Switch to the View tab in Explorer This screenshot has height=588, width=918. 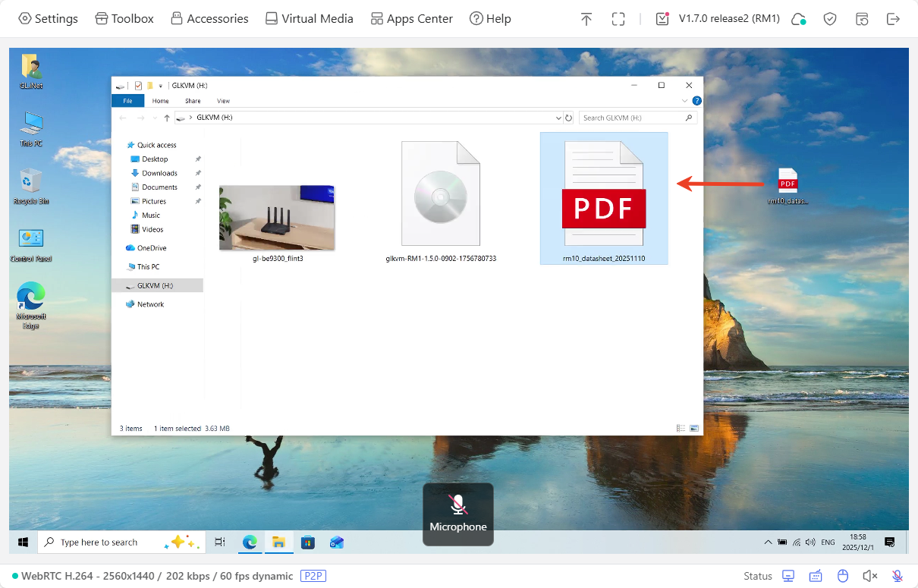223,100
